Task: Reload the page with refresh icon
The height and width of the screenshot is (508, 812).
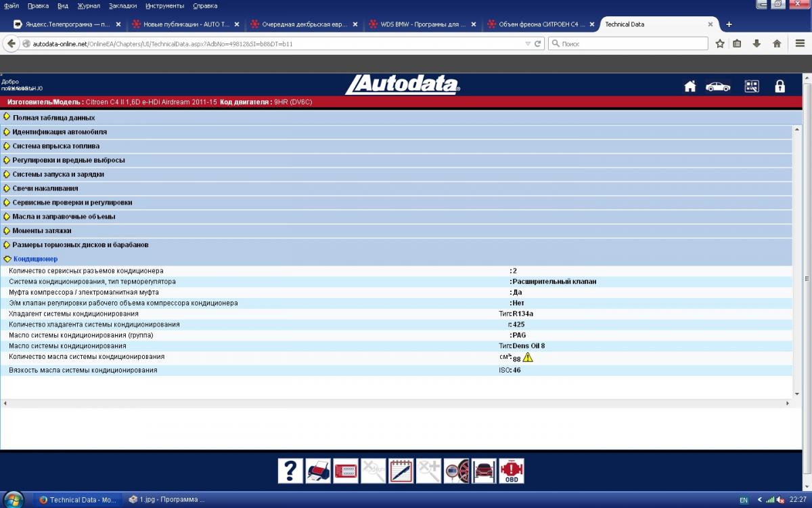Action: pos(538,43)
